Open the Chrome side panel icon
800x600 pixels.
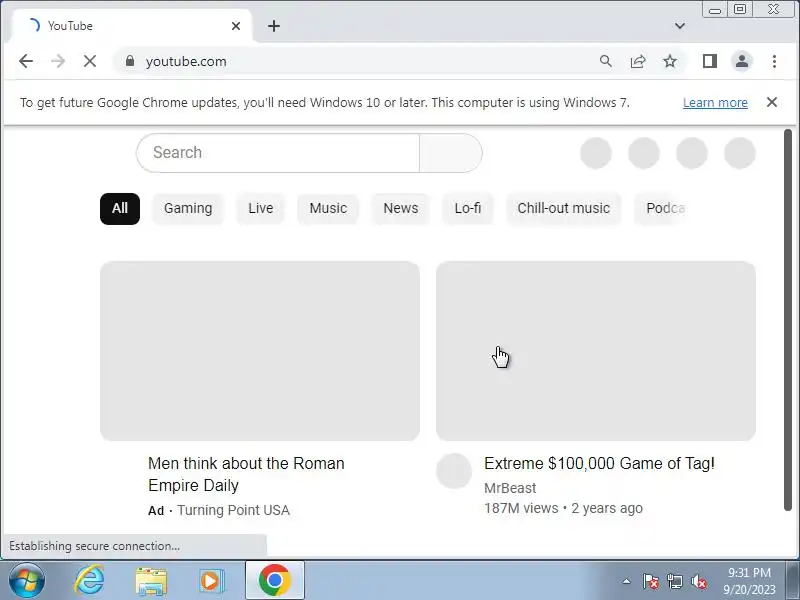710,61
